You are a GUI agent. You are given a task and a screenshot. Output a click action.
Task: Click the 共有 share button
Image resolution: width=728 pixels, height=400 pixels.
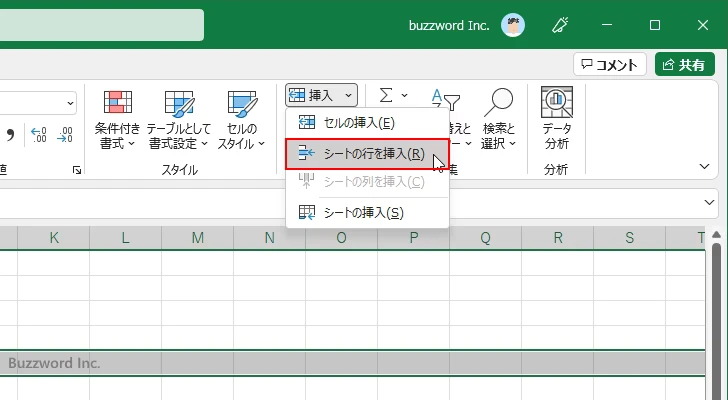coord(685,65)
